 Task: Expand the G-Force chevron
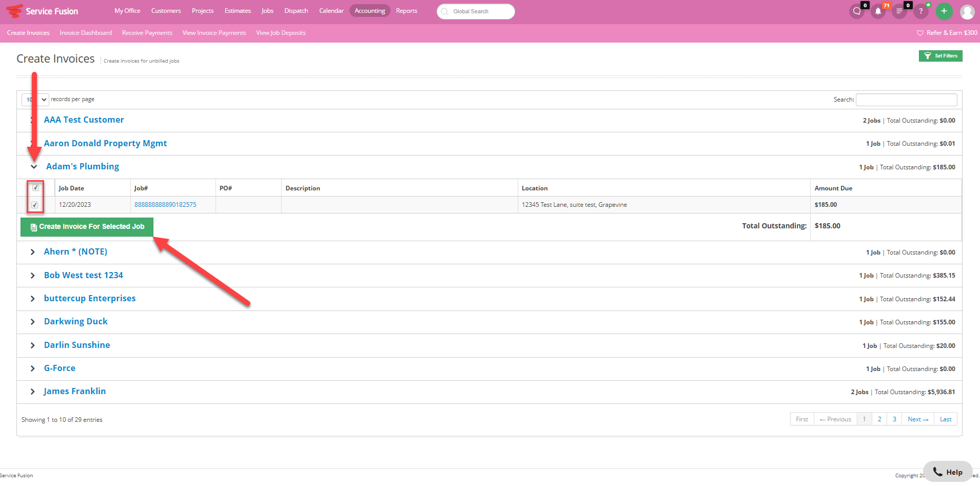[32, 368]
